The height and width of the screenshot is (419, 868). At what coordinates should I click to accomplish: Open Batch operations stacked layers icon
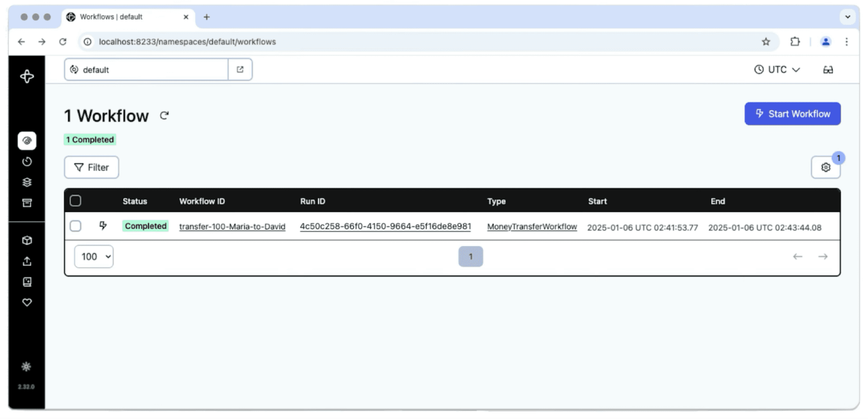click(x=27, y=182)
